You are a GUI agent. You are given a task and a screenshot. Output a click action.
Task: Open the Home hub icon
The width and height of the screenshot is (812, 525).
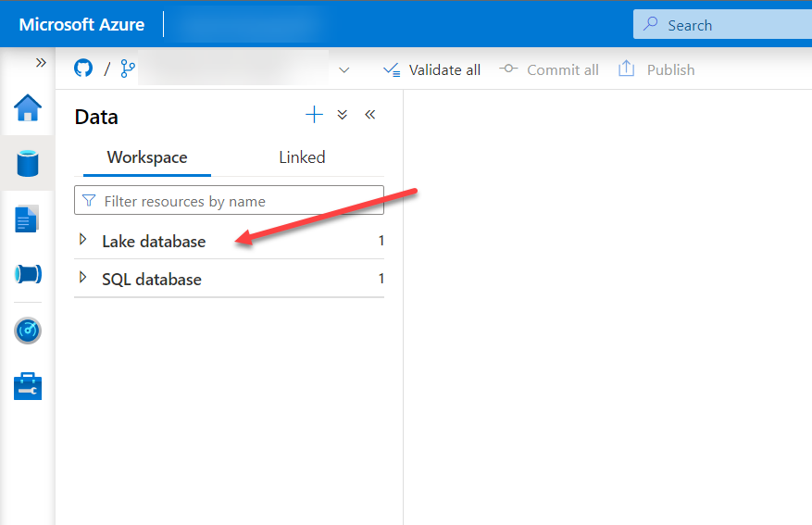(28, 107)
